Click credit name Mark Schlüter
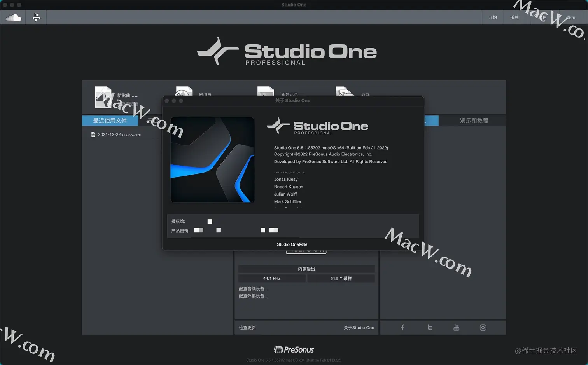 click(x=288, y=201)
